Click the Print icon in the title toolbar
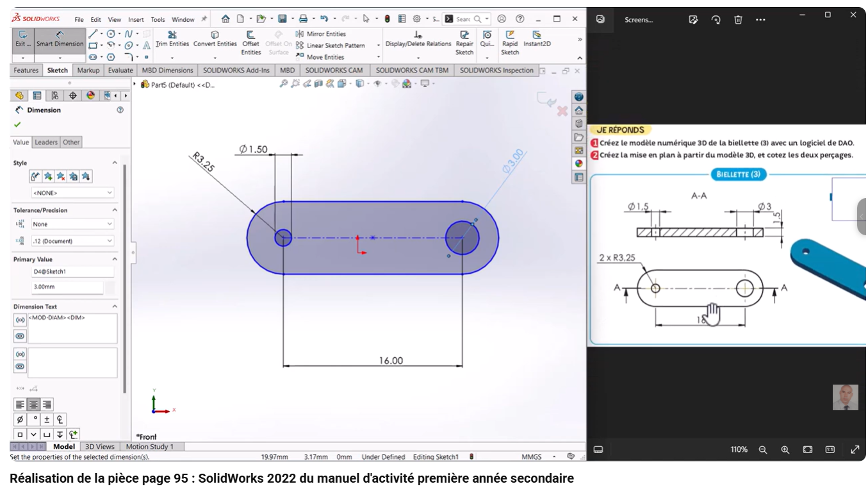The height and width of the screenshot is (491, 868). tap(303, 19)
